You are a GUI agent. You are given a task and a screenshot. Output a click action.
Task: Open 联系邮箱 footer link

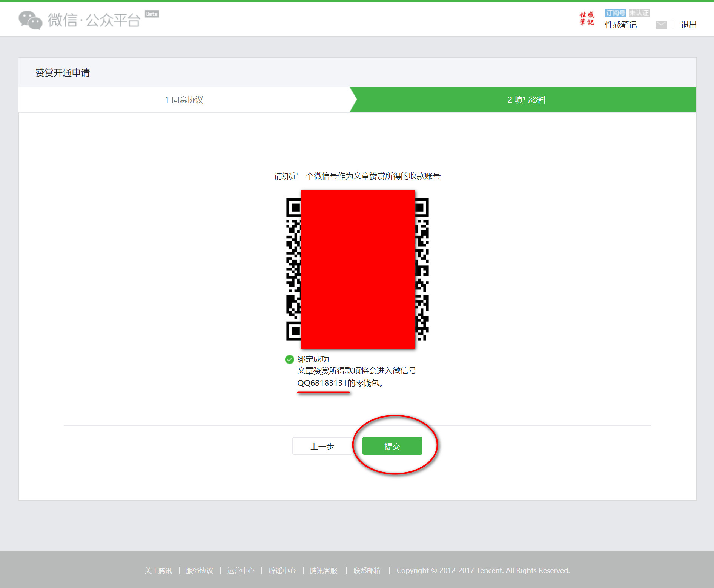tap(367, 570)
